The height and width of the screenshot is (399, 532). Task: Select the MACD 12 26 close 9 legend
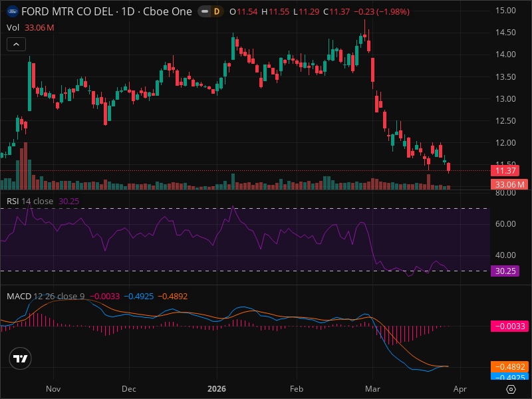45,296
